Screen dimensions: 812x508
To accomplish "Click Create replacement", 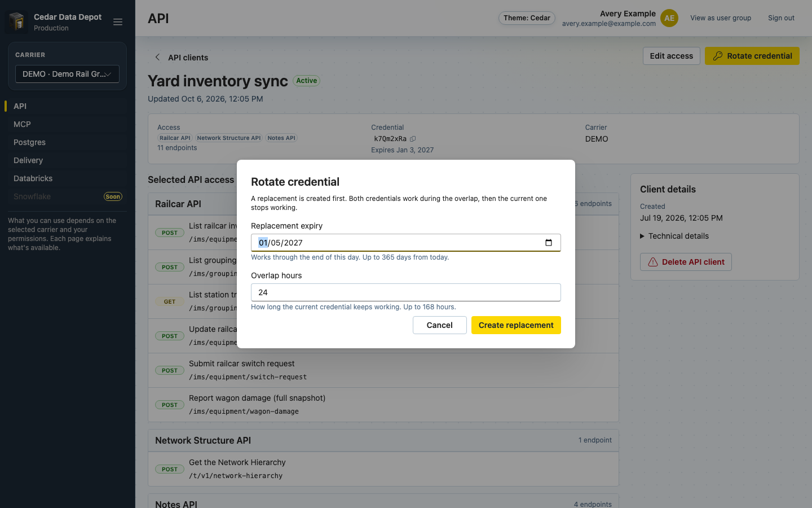I will click(516, 325).
